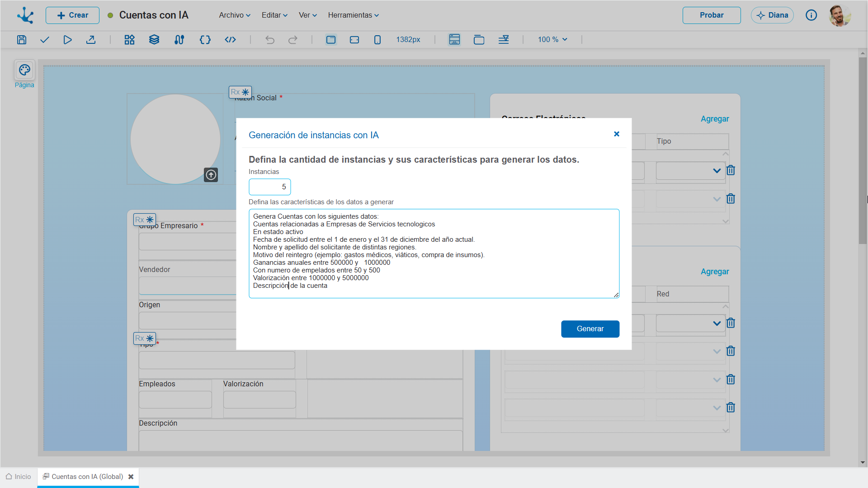Expand the 100 % zoom dropdown
Viewport: 868px width, 488px height.
click(552, 40)
